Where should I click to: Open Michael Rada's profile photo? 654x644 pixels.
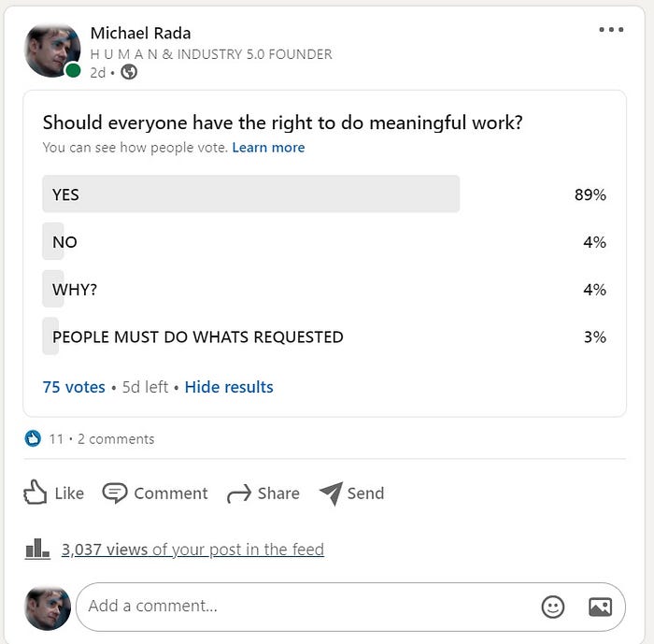pyautogui.click(x=52, y=50)
